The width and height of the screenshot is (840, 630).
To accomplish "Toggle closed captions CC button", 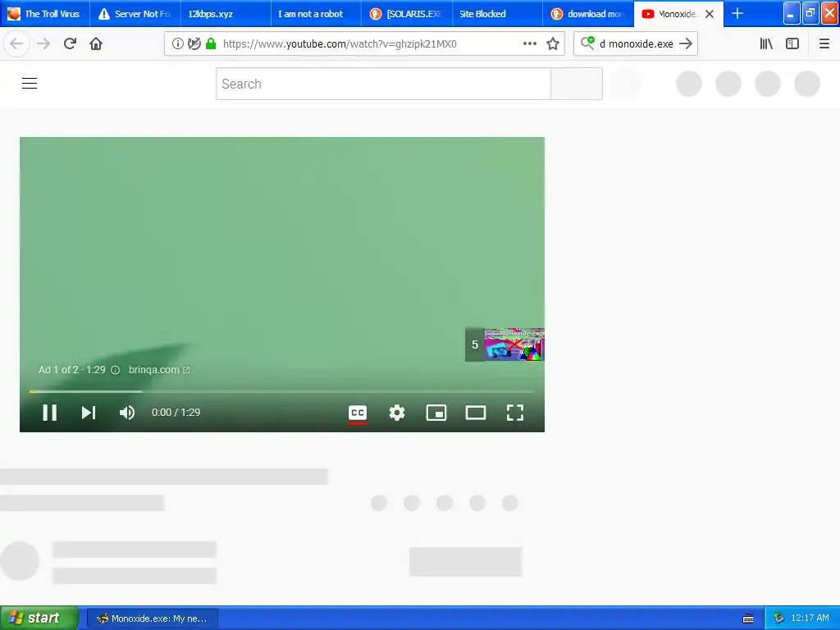I will [x=358, y=413].
